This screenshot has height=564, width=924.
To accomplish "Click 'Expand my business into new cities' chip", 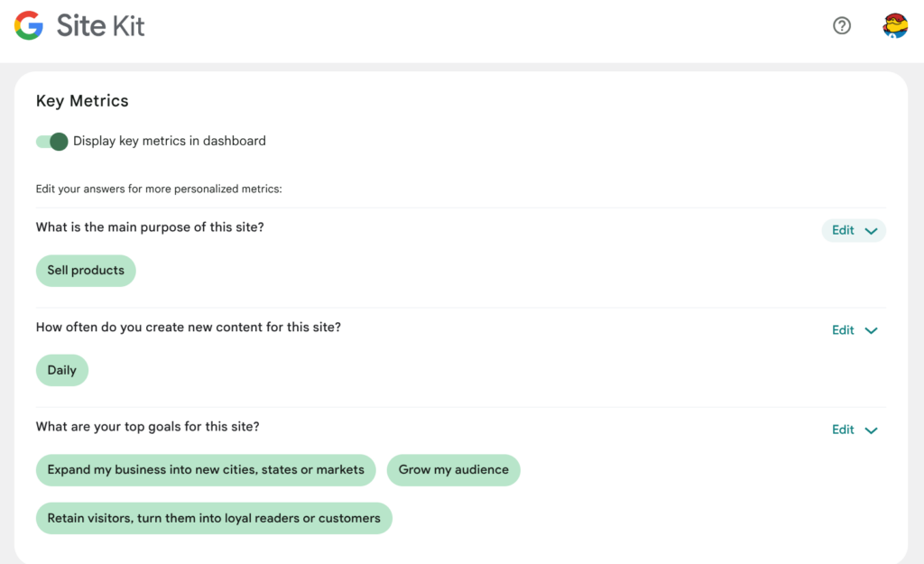I will pos(206,470).
